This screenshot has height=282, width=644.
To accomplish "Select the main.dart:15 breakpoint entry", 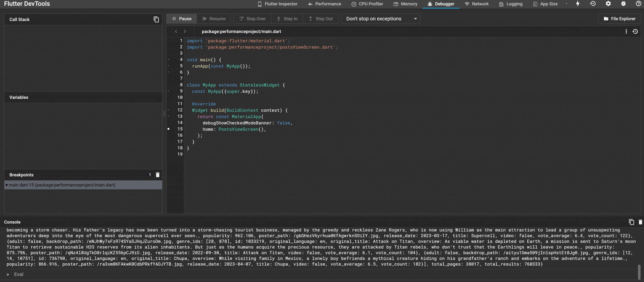I will pos(83,185).
